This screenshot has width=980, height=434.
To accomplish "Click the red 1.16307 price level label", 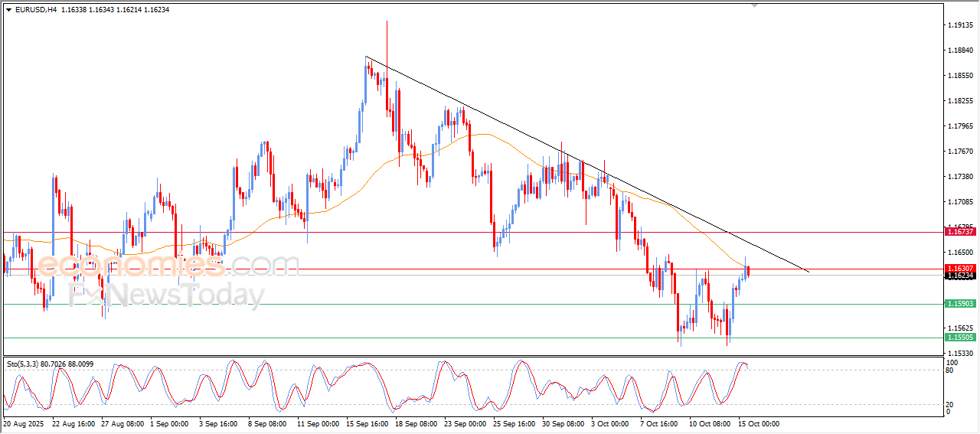I will pos(959,269).
